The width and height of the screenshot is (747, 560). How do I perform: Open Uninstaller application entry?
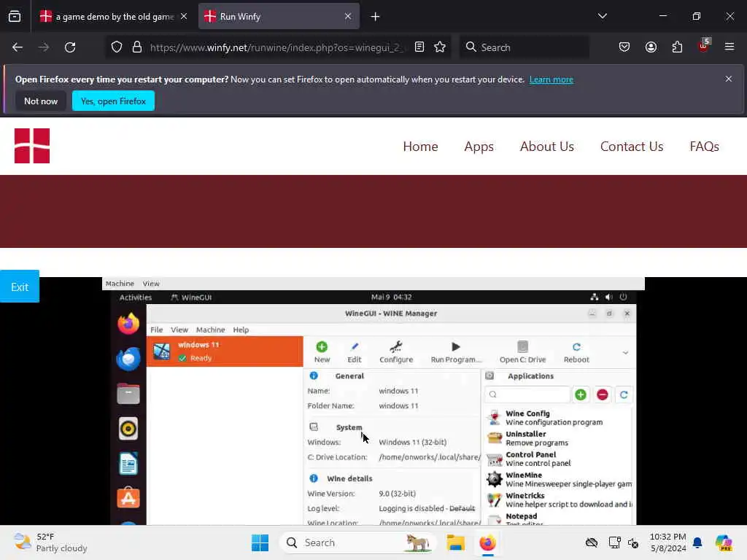pos(558,438)
